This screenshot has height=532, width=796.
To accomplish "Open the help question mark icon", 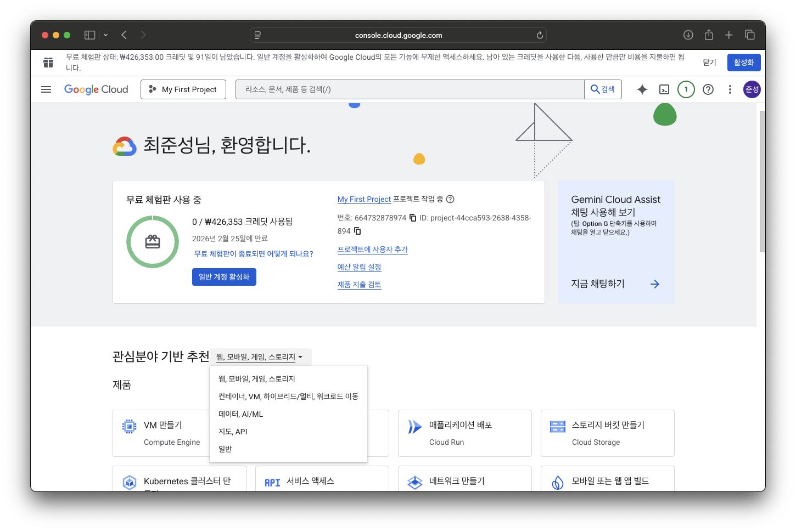I will click(708, 89).
